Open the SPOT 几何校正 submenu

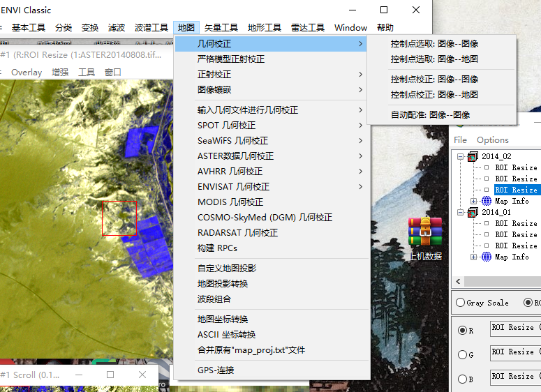(271, 125)
